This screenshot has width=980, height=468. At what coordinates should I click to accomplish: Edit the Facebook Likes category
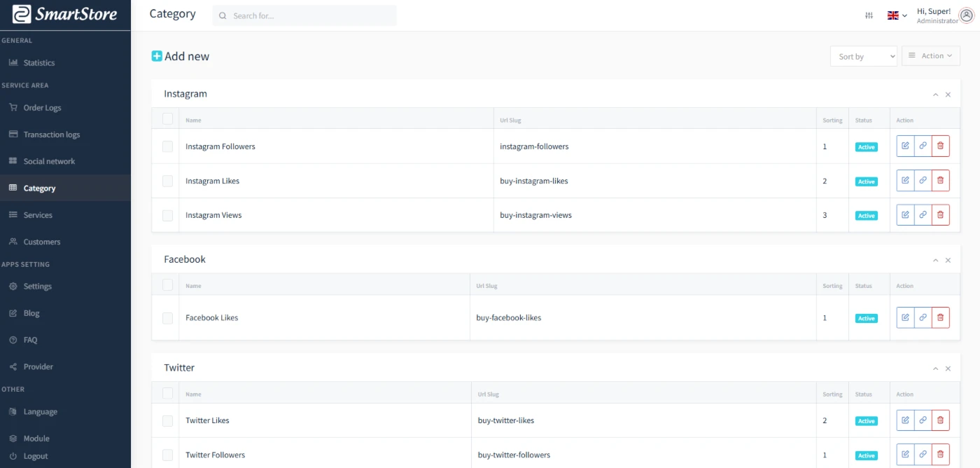905,317
